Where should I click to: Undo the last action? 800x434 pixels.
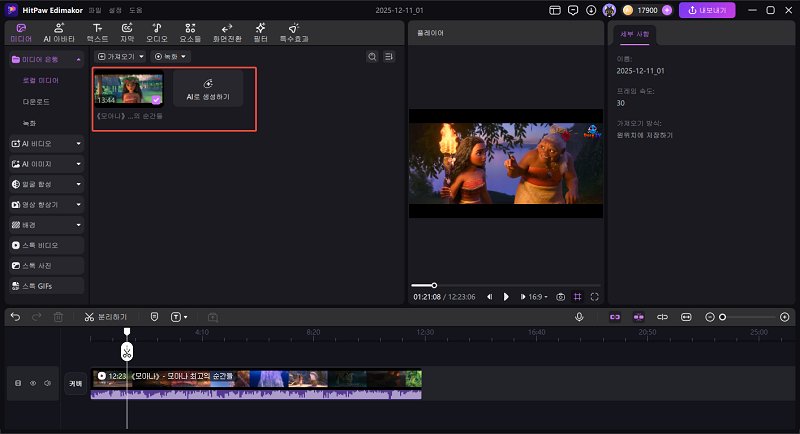point(15,317)
